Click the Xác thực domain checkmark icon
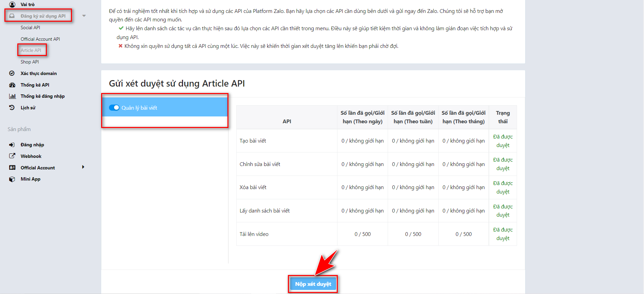644x294 pixels. [12, 73]
